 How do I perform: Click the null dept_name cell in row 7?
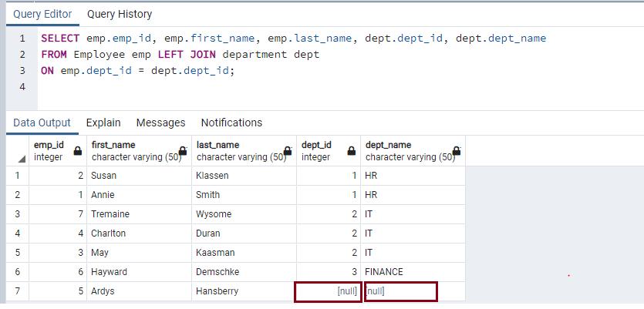coord(401,291)
